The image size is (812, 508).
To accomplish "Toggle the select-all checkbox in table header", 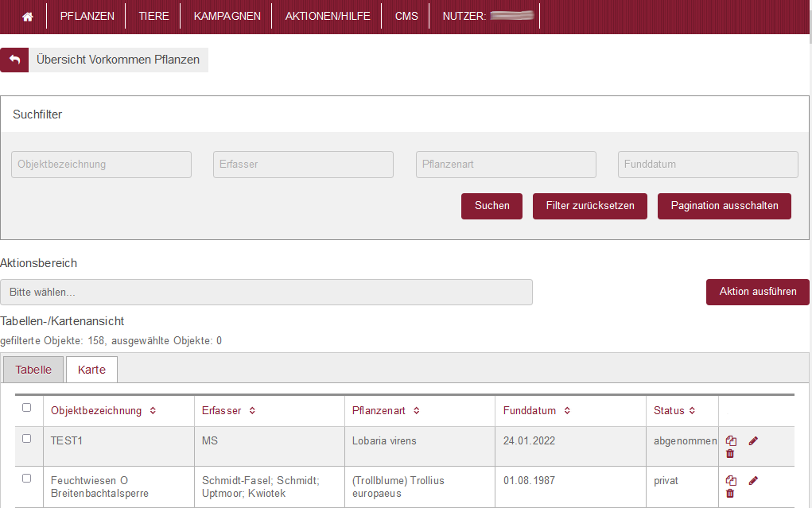I will click(x=27, y=408).
